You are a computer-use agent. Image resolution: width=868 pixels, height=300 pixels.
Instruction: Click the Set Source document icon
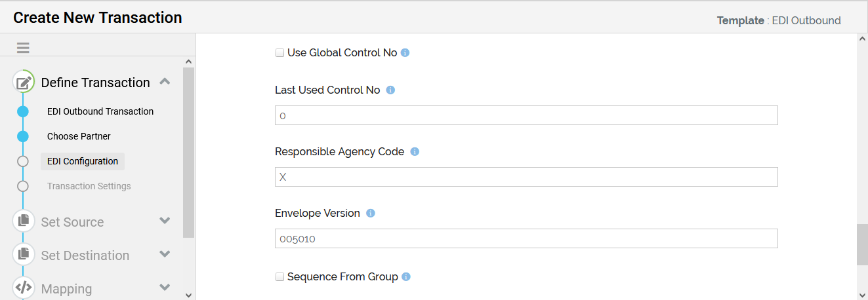[x=24, y=221]
